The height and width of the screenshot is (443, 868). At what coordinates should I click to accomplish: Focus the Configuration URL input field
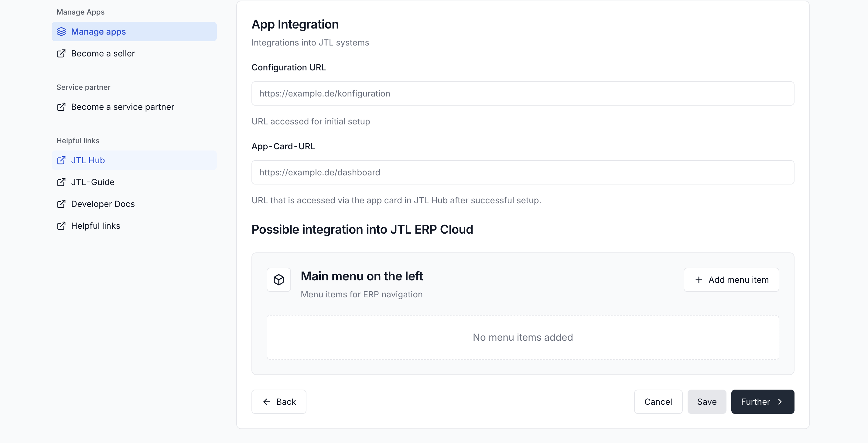pos(523,93)
